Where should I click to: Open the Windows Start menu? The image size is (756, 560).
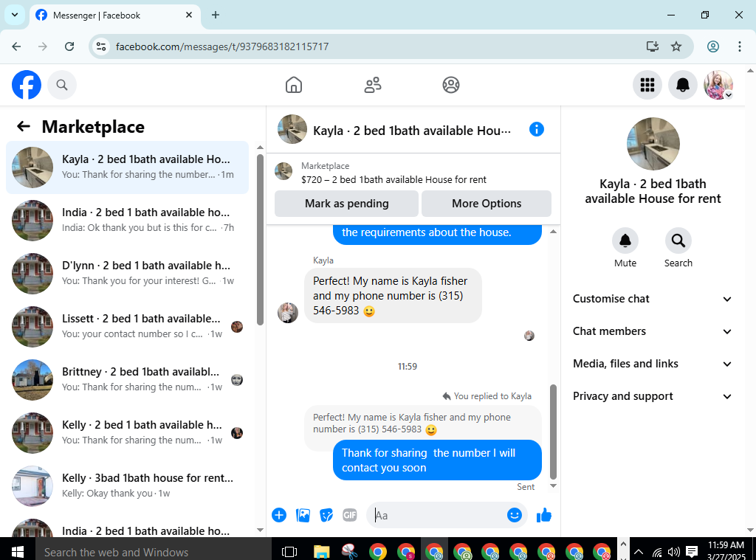coord(18,551)
